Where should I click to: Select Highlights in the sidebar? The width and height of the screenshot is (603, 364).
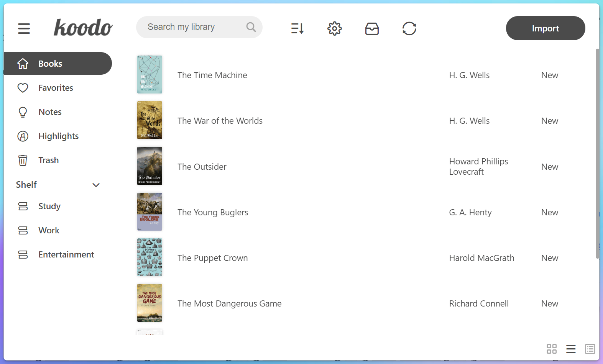click(58, 136)
